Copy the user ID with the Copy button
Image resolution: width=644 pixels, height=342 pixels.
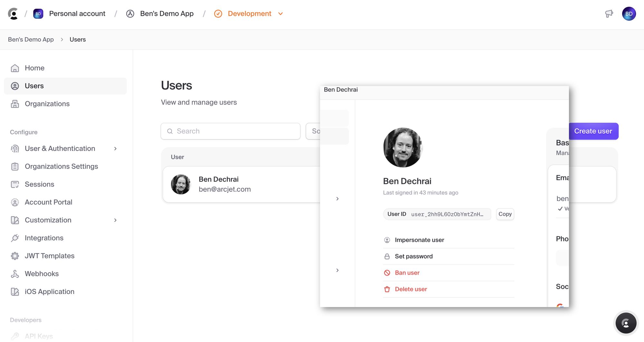(x=505, y=214)
